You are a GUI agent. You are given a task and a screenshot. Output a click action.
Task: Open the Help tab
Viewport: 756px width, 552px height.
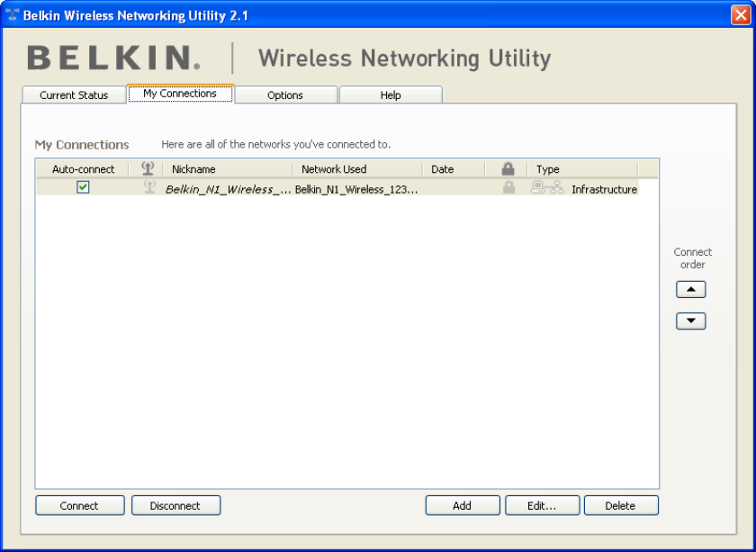pyautogui.click(x=391, y=95)
